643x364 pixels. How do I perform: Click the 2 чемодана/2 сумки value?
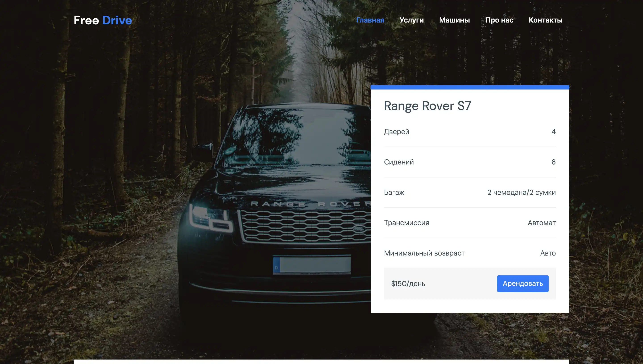pyautogui.click(x=521, y=193)
